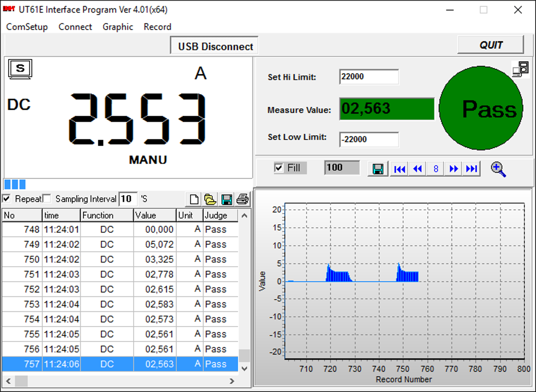Screen dimensions: 536x392
Task: Step back one graph page
Action: click(x=417, y=169)
